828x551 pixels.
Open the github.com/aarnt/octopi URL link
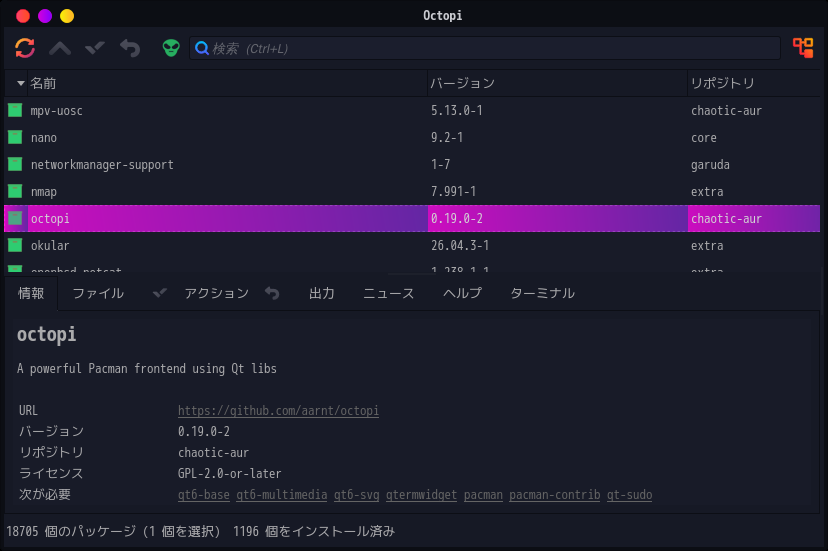(278, 410)
